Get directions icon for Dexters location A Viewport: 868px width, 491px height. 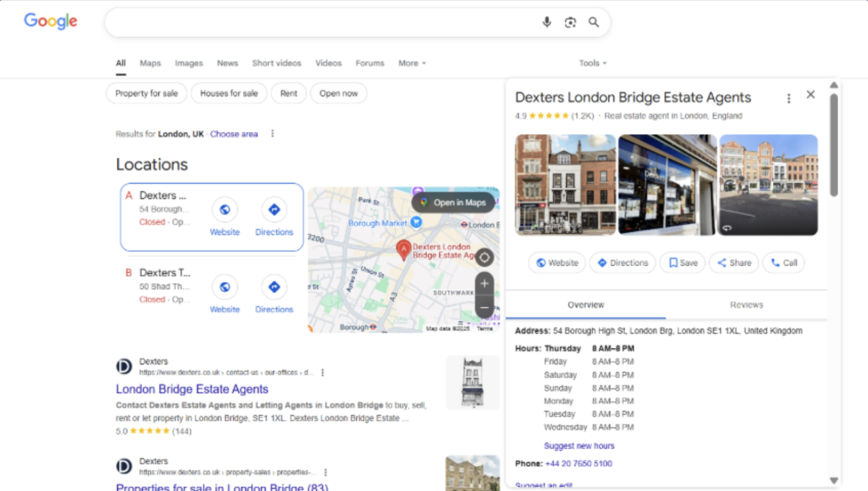pyautogui.click(x=274, y=209)
